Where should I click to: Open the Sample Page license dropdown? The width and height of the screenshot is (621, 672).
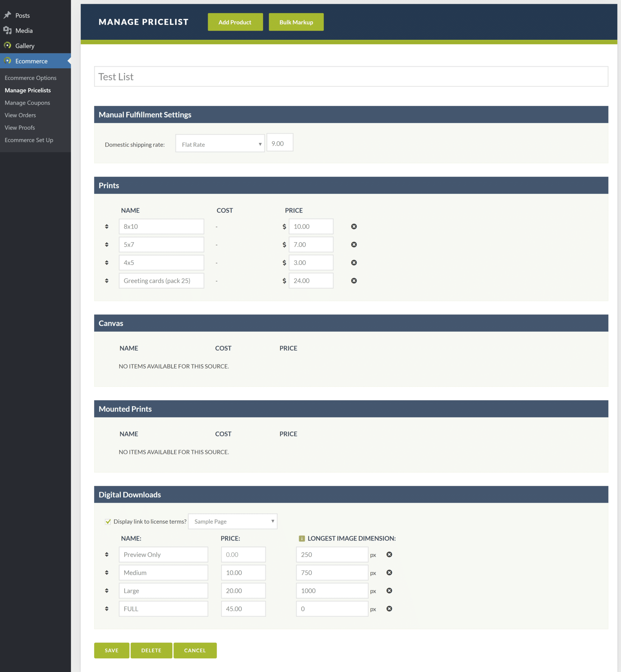233,521
